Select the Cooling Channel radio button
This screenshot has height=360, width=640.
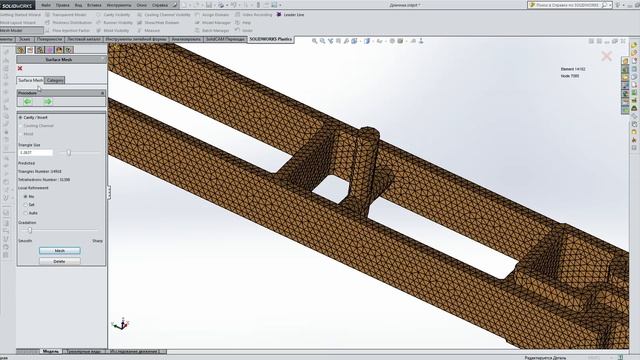click(x=20, y=126)
